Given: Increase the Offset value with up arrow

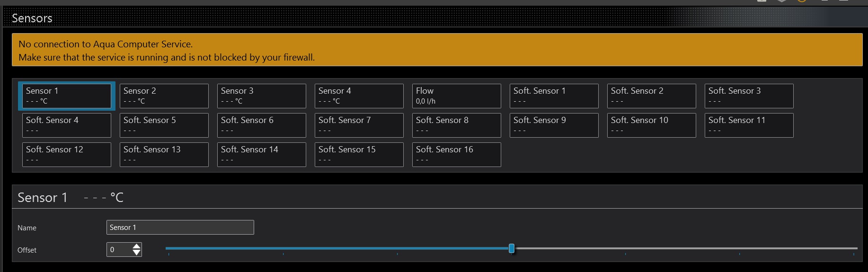Looking at the screenshot, I should tap(136, 246).
